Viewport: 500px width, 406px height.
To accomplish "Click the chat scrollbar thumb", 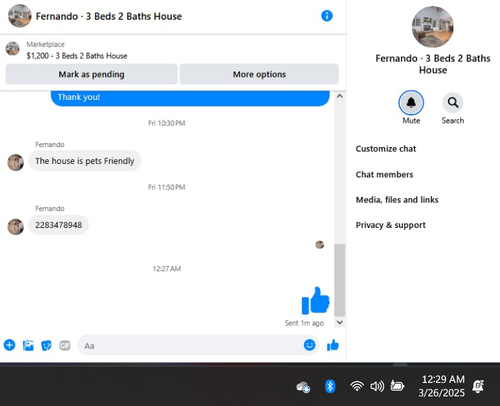I will point(340,280).
